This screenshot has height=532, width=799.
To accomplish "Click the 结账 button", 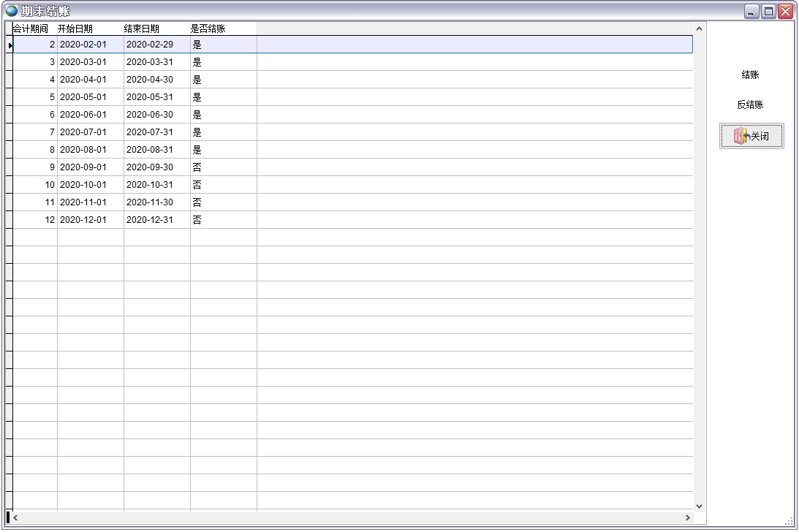I will (x=750, y=75).
